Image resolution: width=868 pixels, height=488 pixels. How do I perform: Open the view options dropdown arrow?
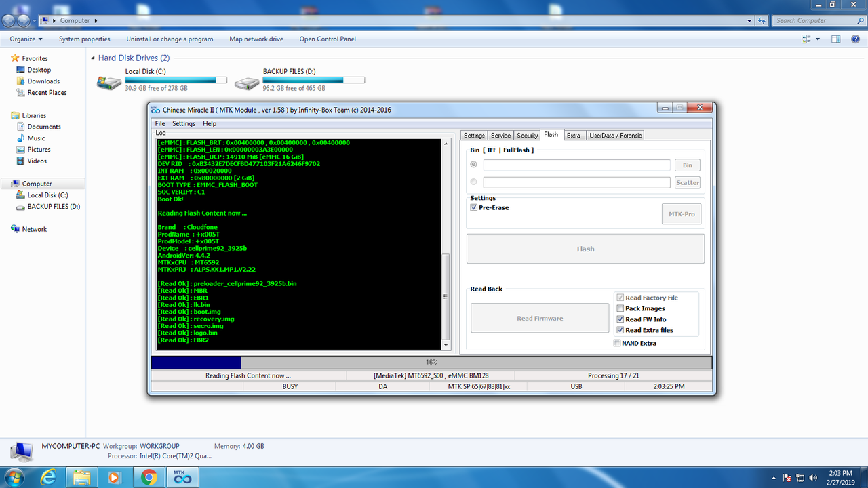[x=818, y=39]
